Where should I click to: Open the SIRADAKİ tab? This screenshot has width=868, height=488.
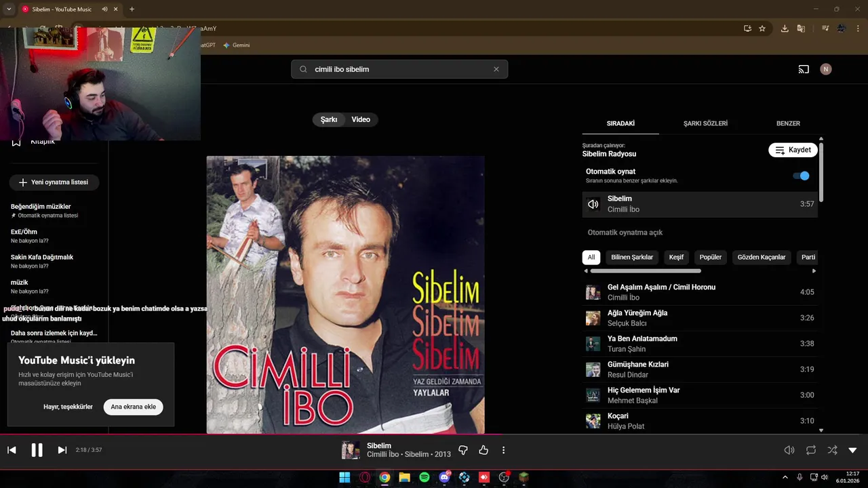tap(620, 123)
